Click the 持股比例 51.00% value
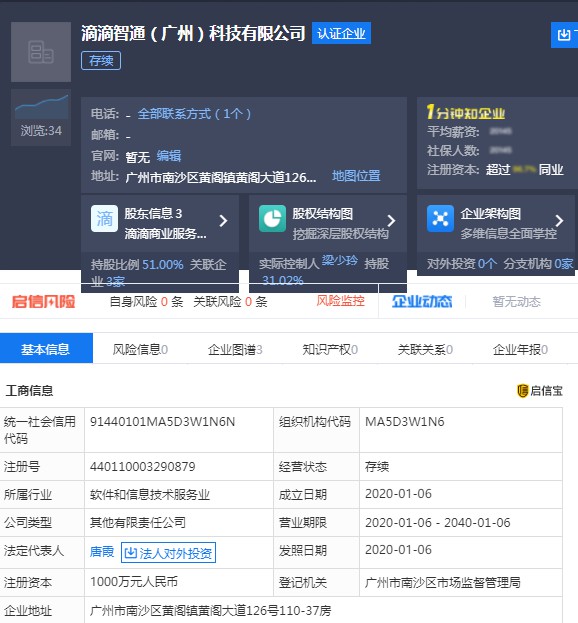The width and height of the screenshot is (578, 623). coord(163,265)
